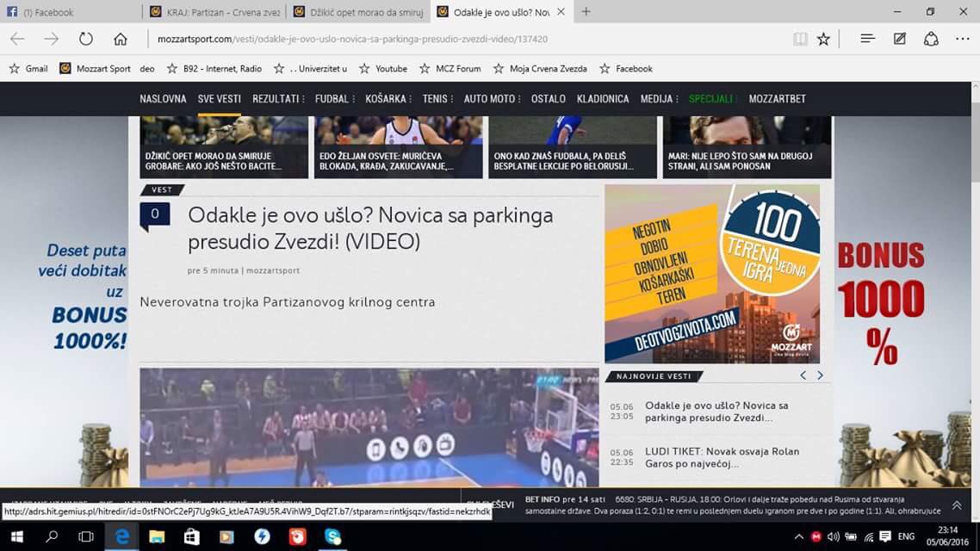Open Youtube favorites bookmark
This screenshot has height=551, width=980.
(x=383, y=69)
